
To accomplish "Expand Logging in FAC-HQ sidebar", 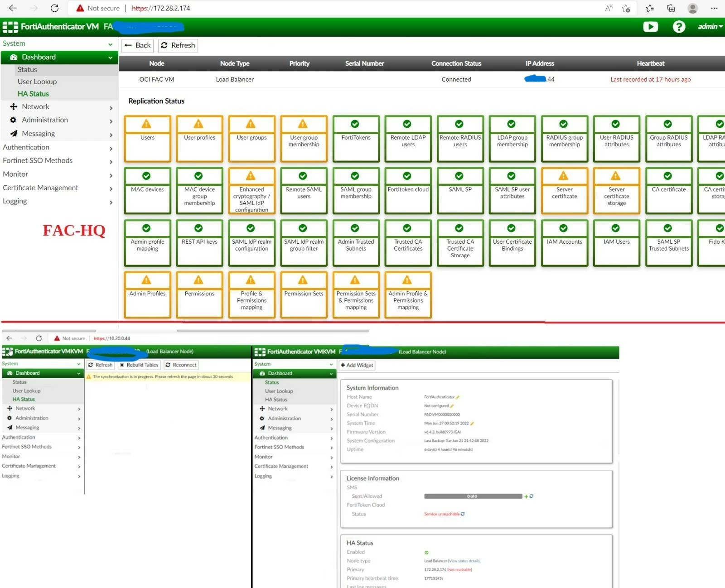I will (x=59, y=201).
